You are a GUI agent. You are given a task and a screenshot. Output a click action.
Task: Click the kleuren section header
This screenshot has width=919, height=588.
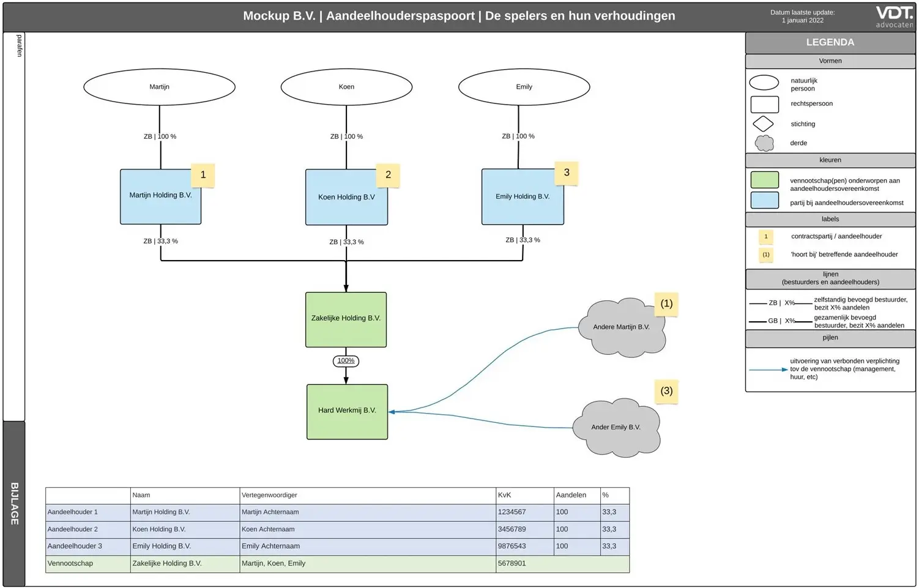pyautogui.click(x=830, y=160)
